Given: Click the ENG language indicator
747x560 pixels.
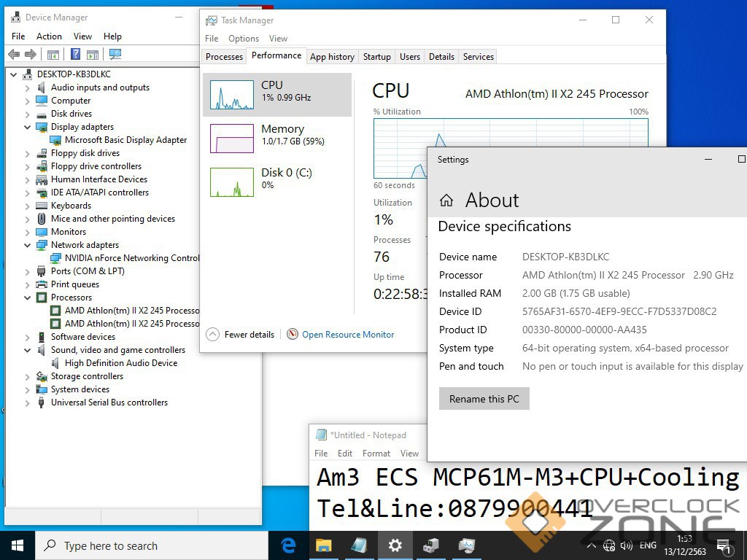Looking at the screenshot, I should click(648, 545).
